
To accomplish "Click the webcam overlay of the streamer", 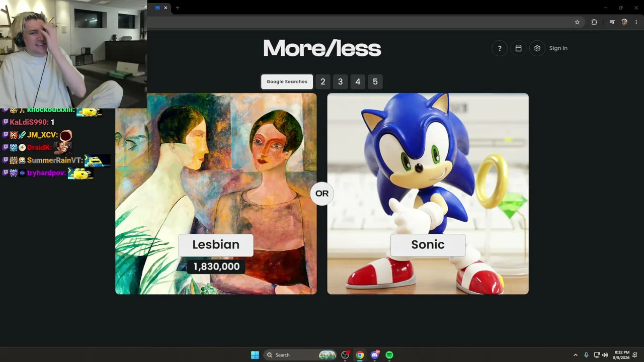I will pyautogui.click(x=73, y=54).
